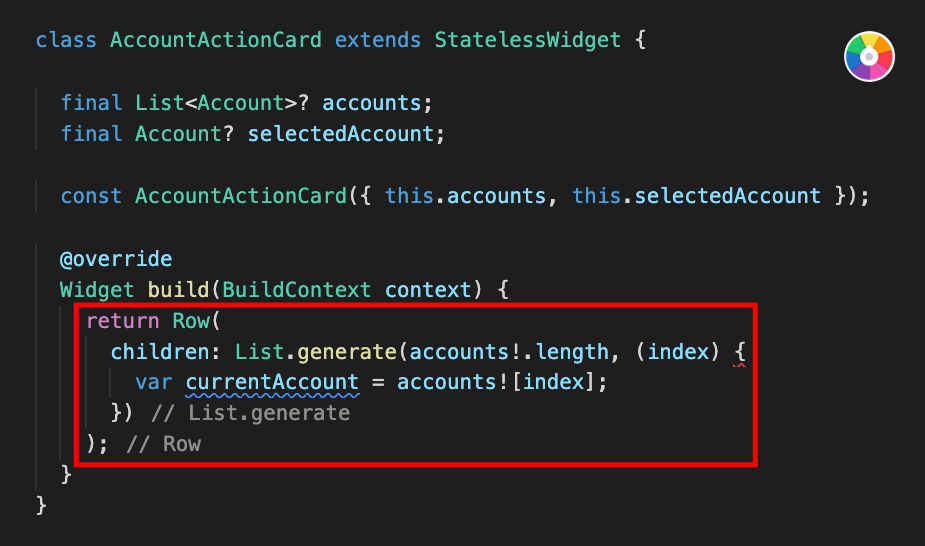Click the return keyword
This screenshot has width=925, height=546.
pos(123,321)
